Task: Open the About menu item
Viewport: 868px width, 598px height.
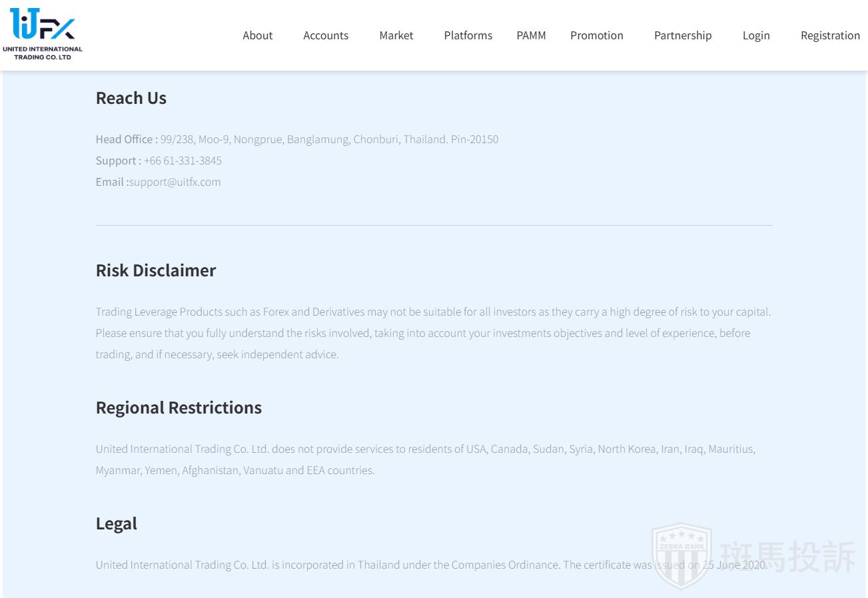Action: (x=257, y=35)
